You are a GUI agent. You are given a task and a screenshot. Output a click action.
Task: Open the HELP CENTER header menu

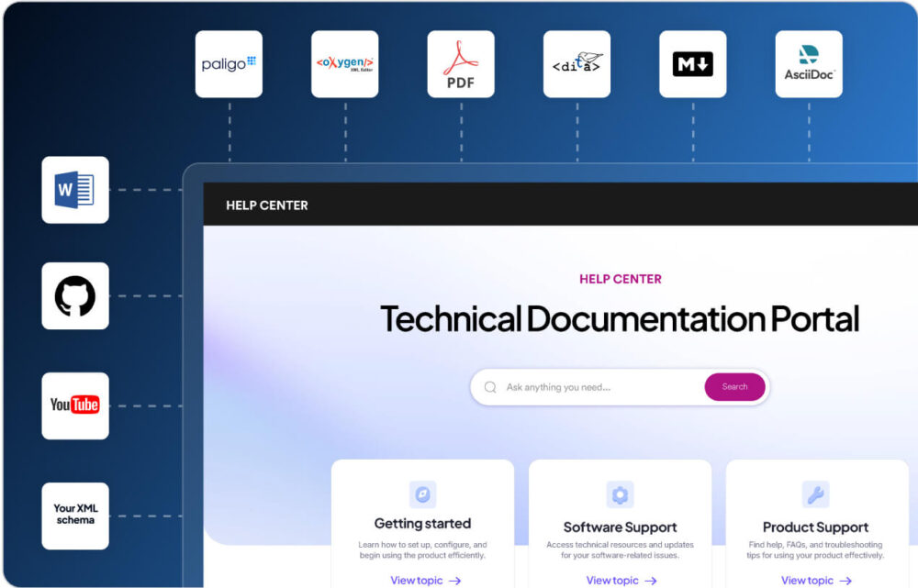pyautogui.click(x=267, y=205)
